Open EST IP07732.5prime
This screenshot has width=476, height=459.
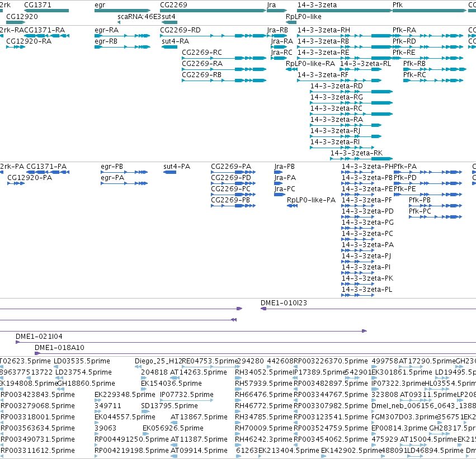(187, 394)
